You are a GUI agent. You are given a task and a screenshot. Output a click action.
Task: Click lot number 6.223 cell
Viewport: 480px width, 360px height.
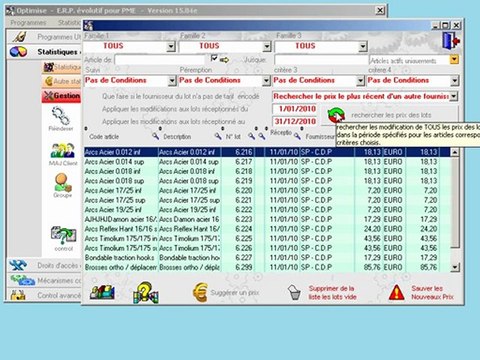(x=238, y=219)
